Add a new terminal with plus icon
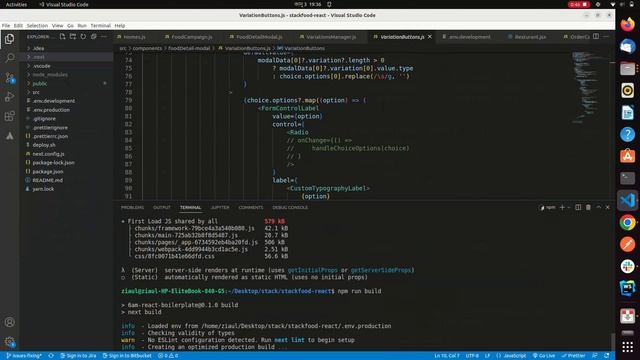 [x=562, y=207]
